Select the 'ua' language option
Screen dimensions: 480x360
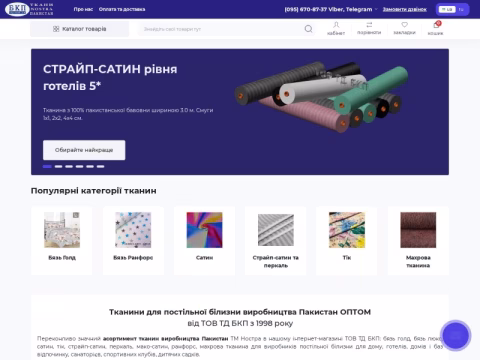(x=447, y=9)
